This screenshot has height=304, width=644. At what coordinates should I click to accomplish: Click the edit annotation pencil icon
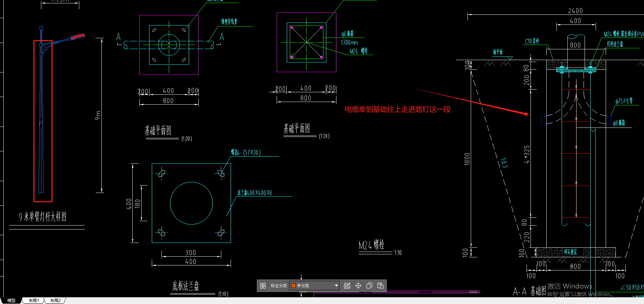(x=347, y=286)
